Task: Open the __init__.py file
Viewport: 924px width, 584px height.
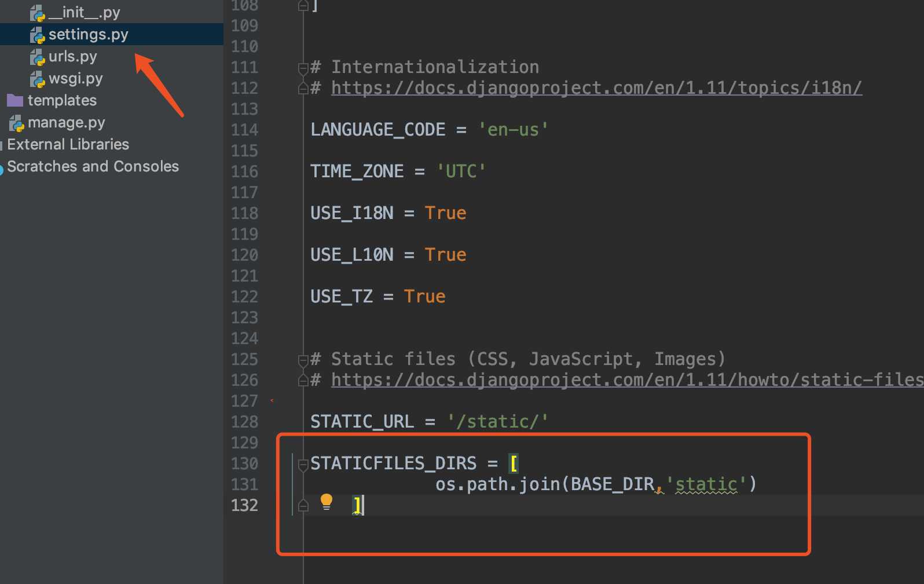Action: click(x=85, y=12)
